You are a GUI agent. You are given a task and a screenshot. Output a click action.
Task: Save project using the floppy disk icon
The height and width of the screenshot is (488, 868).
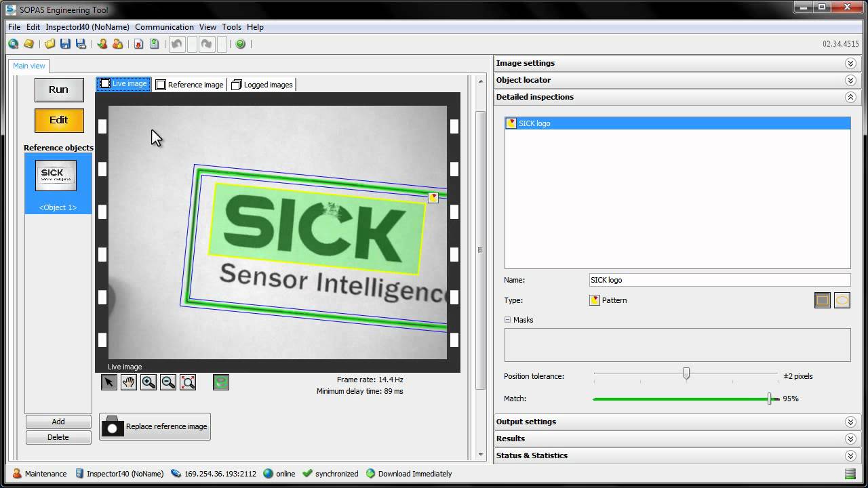[x=65, y=44]
